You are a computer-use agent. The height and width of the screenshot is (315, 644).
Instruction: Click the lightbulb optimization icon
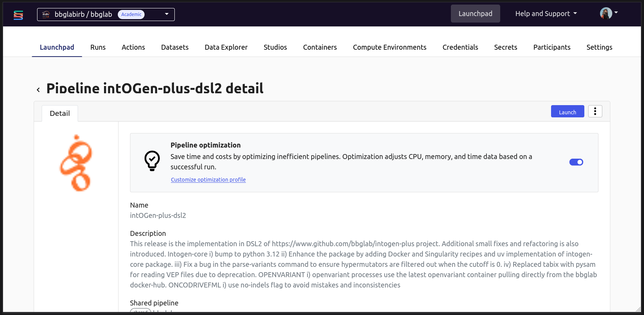point(152,161)
